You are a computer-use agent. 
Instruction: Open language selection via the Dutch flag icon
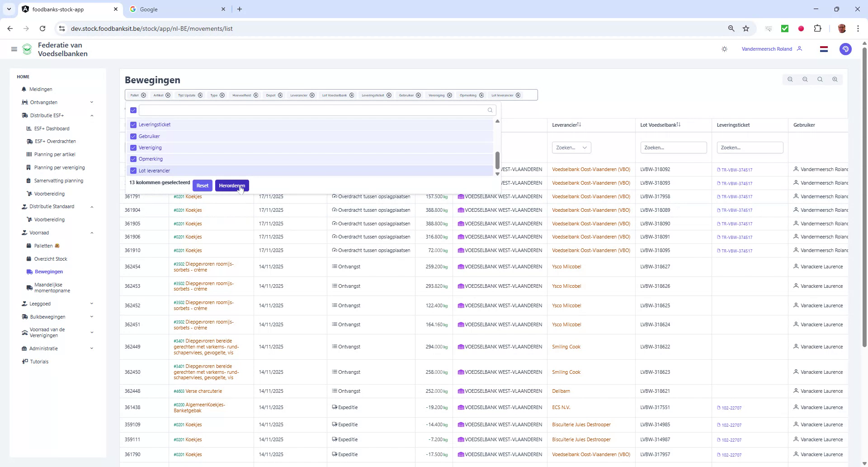[x=824, y=49]
